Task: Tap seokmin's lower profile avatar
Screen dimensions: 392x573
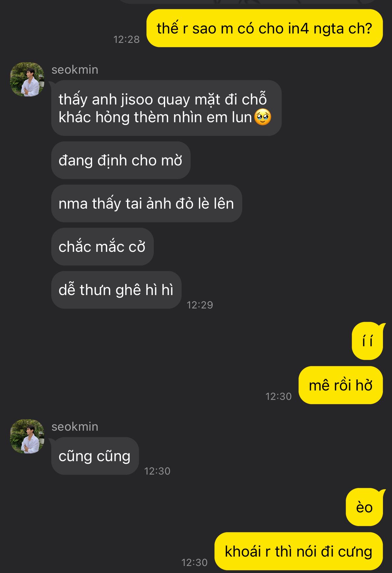Action: tap(27, 436)
